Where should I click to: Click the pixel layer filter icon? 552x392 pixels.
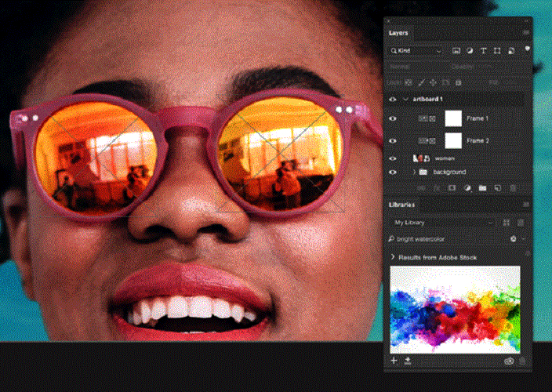(456, 51)
